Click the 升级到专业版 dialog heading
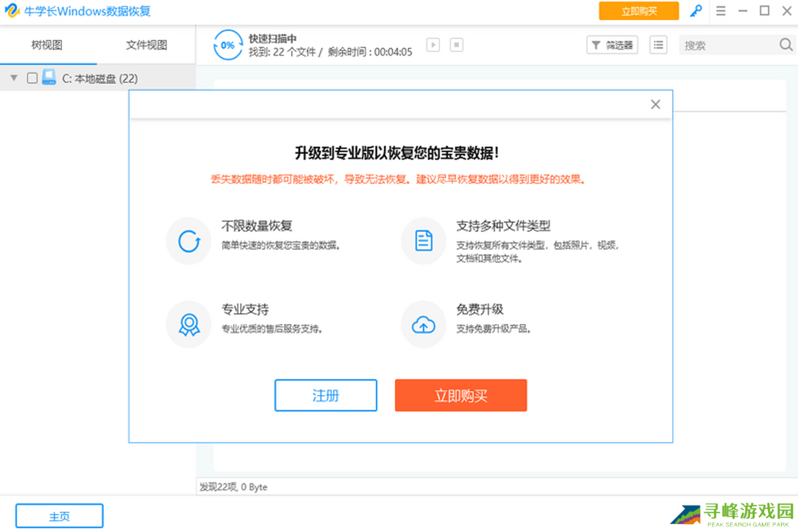Screen dimensions: 798x532 pyautogui.click(x=397, y=153)
